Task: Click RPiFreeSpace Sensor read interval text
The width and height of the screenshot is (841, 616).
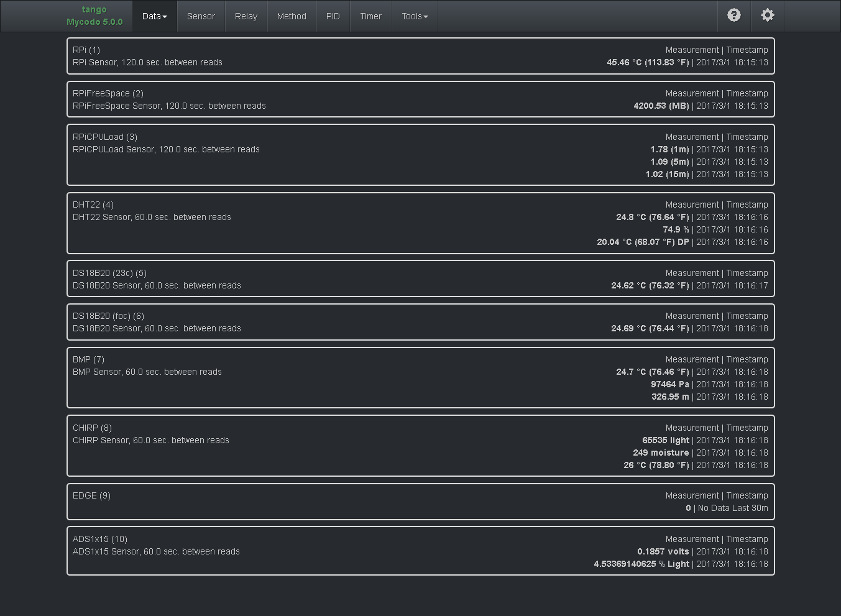Action: 169,106
